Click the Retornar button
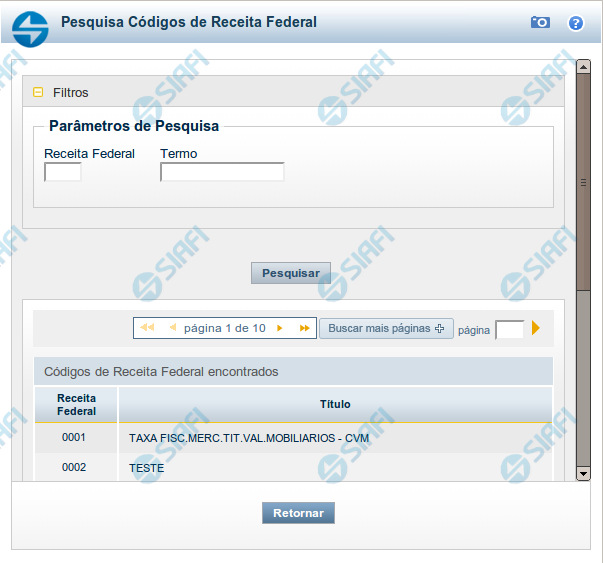Viewport: 603px width, 563px height. point(298,513)
